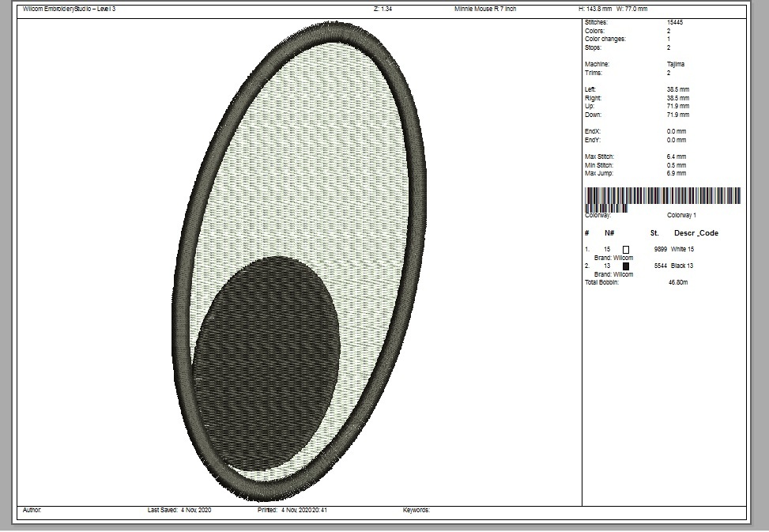Click the white thread color swatch
Image resolution: width=769 pixels, height=532 pixels.
coord(626,250)
